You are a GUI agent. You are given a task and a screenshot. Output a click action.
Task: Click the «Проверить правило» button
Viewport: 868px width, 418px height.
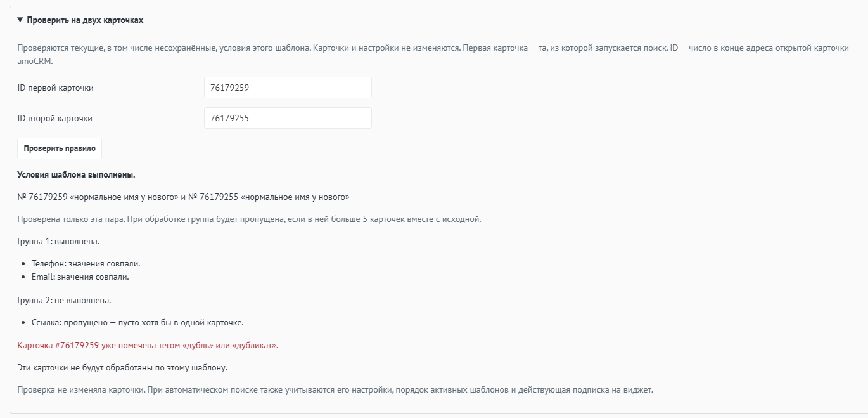[x=60, y=148]
